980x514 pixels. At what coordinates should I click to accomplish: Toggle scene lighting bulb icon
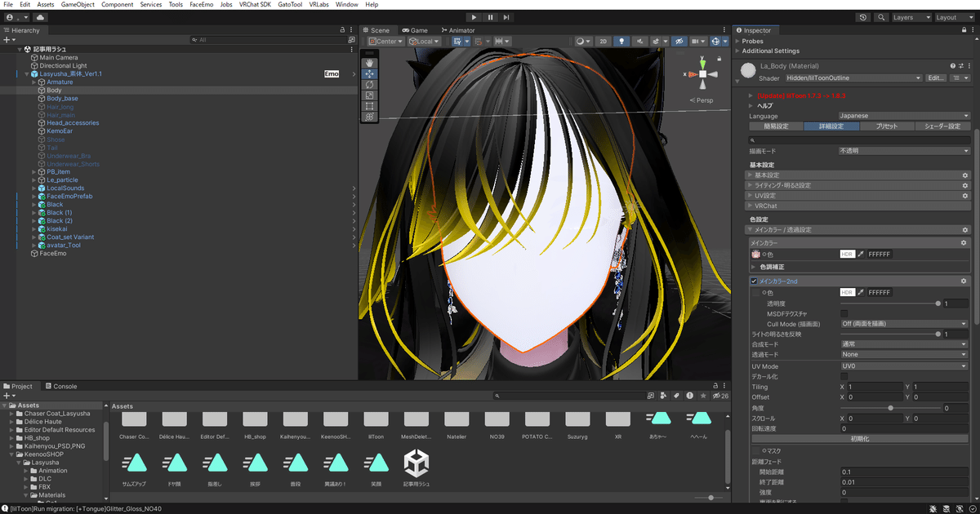(x=621, y=41)
